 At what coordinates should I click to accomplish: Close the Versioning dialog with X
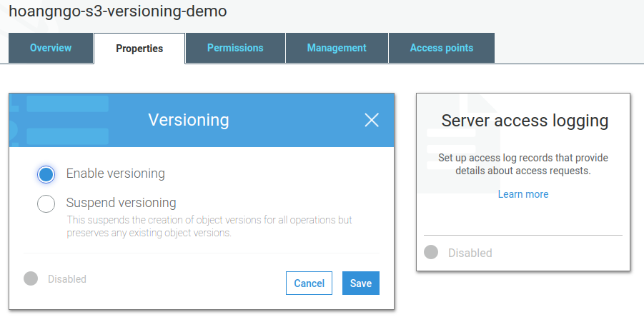point(372,120)
